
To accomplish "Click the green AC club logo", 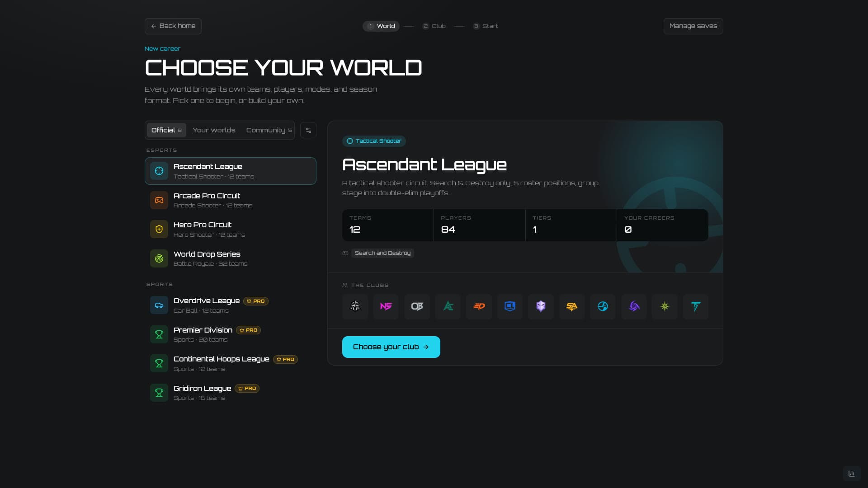I will coord(448,306).
